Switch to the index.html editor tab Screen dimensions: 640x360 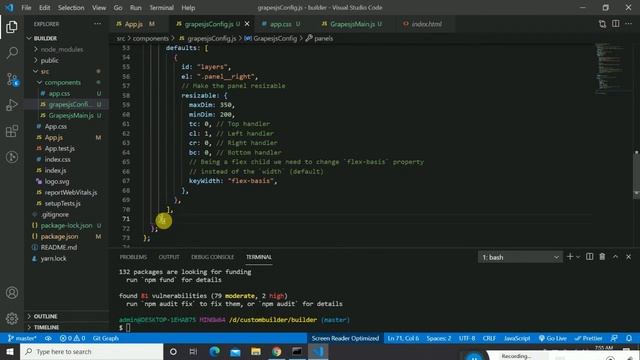(426, 24)
